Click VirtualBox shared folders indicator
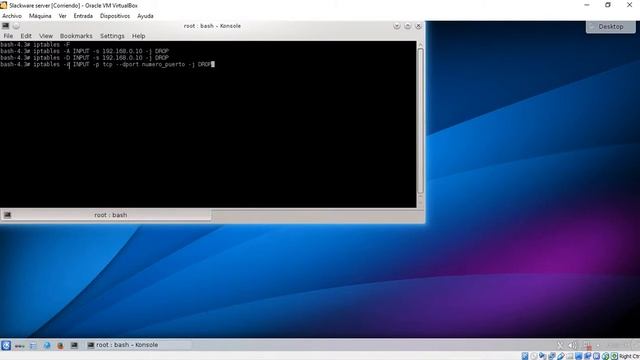Viewport: 640px width, 360px height. (x=569, y=356)
